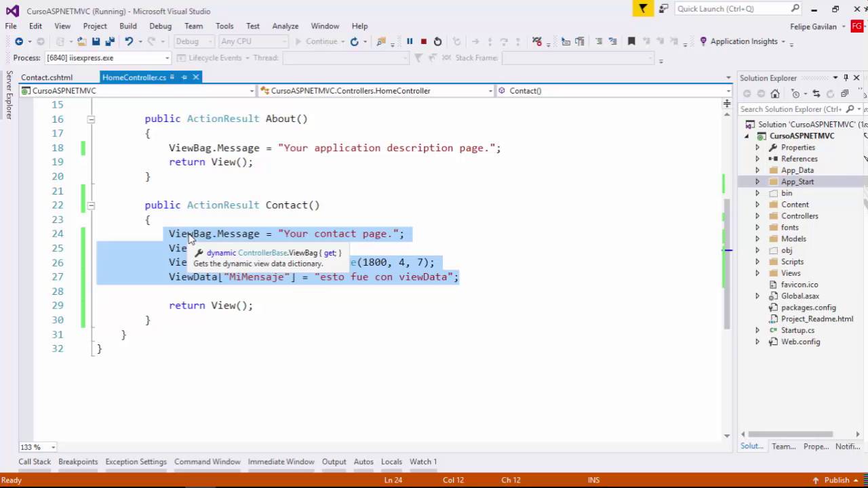Open the Process iisexpress.exe dropdown
This screenshot has width=868, height=488.
point(167,58)
